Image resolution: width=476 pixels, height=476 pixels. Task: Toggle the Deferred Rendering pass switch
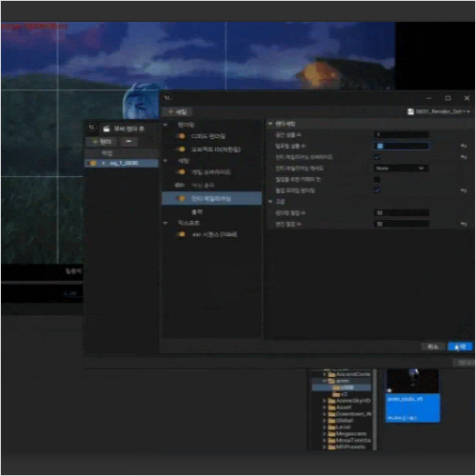click(180, 136)
